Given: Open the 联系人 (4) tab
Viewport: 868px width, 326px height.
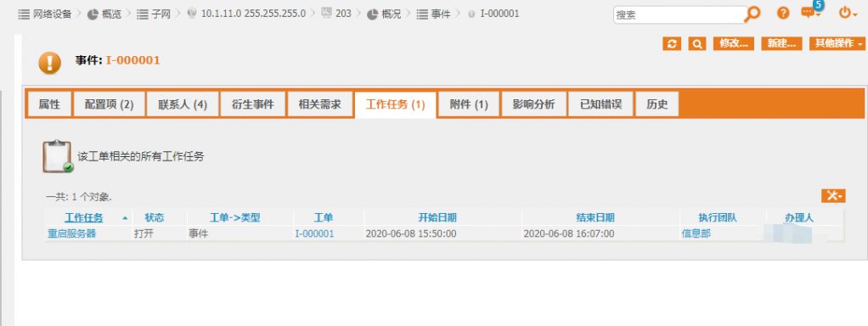Looking at the screenshot, I should pyautogui.click(x=183, y=104).
